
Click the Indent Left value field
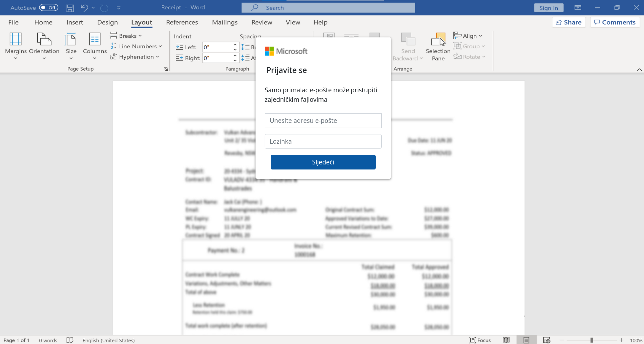pos(217,47)
